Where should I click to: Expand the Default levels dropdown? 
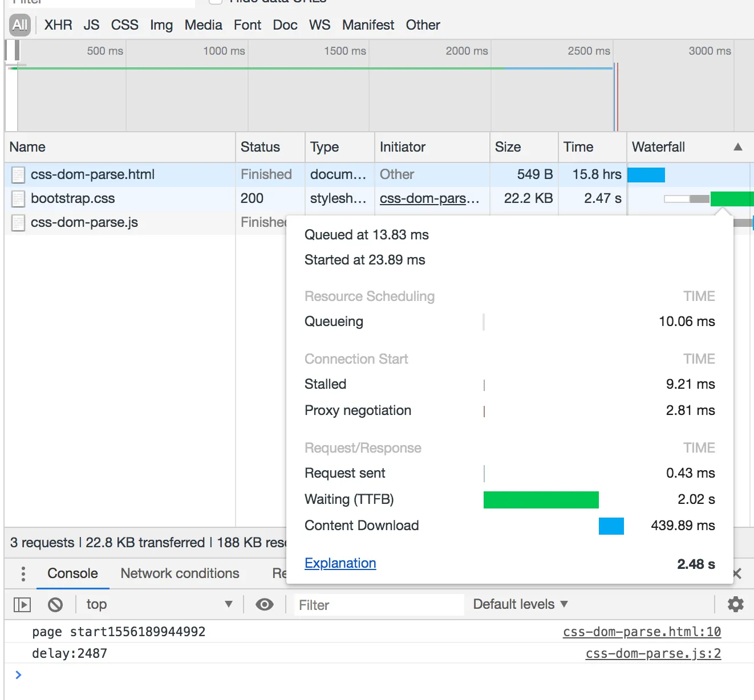[x=520, y=604]
